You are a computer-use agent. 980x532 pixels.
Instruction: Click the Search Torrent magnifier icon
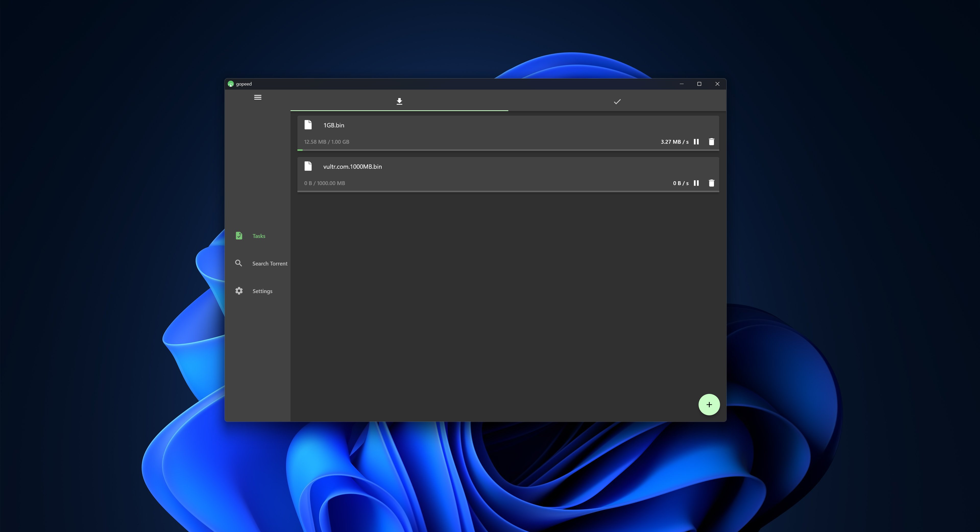point(239,263)
